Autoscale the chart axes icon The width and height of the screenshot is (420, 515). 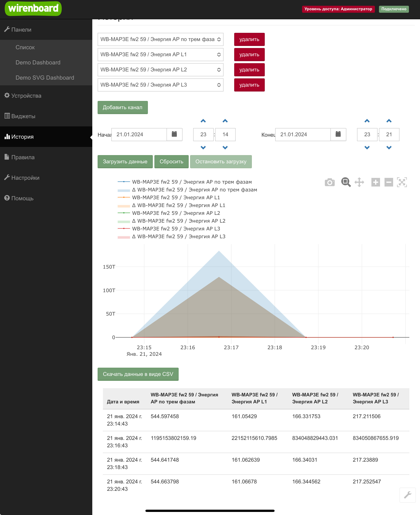pyautogui.click(x=402, y=182)
